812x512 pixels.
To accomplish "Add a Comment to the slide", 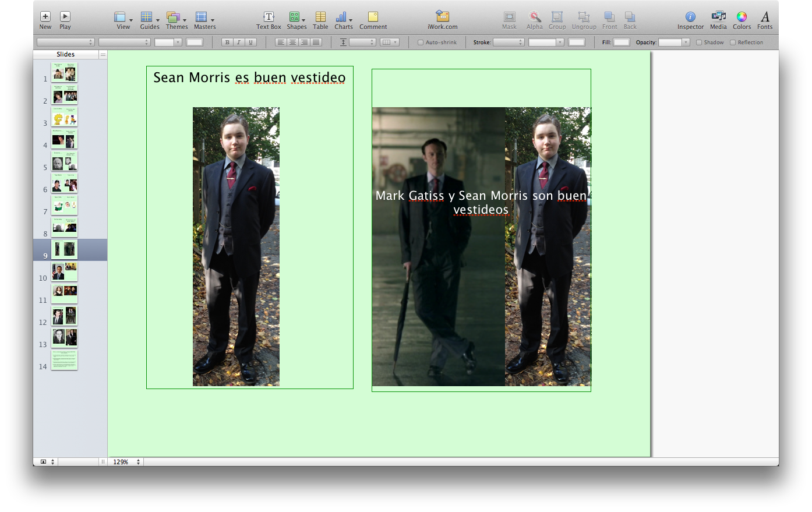I will [373, 17].
